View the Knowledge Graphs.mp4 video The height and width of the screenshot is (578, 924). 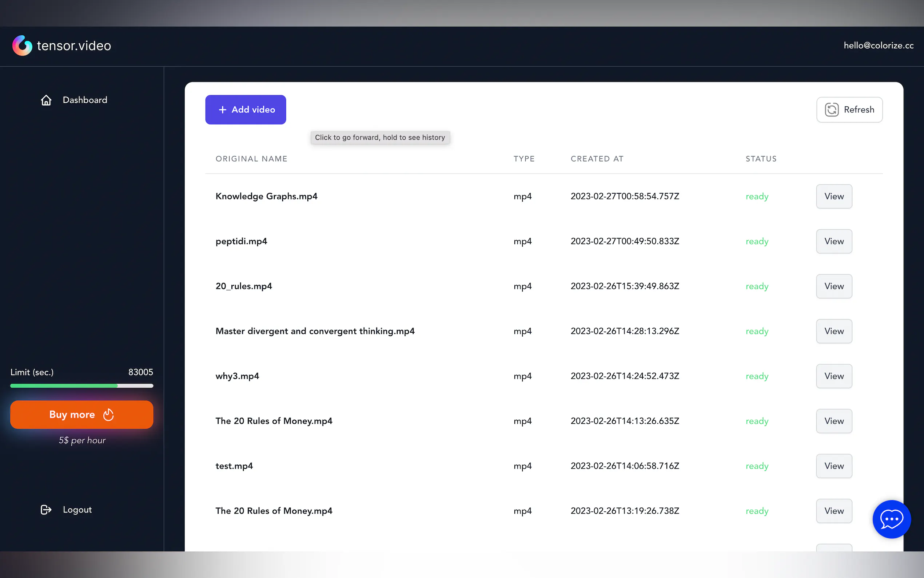[833, 197]
